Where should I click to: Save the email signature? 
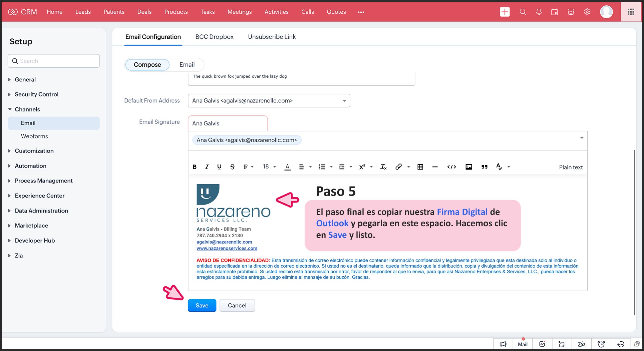[x=202, y=306]
